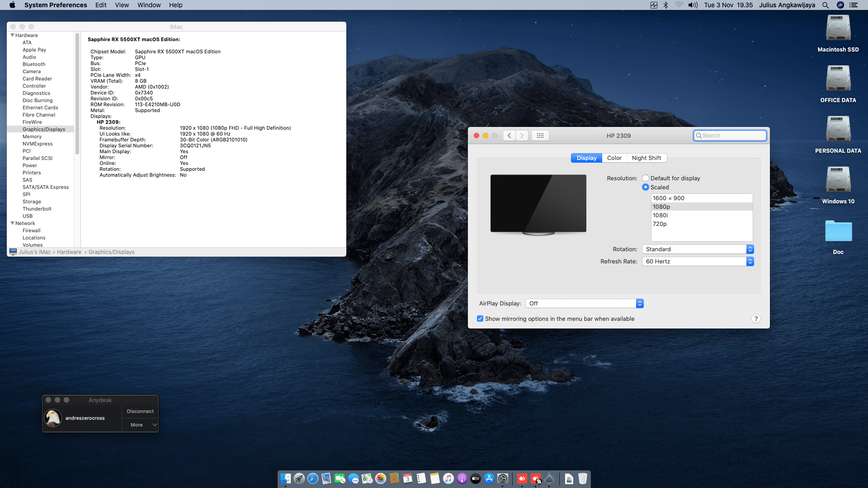Click the HP 2309 monitor preview image

tap(538, 204)
